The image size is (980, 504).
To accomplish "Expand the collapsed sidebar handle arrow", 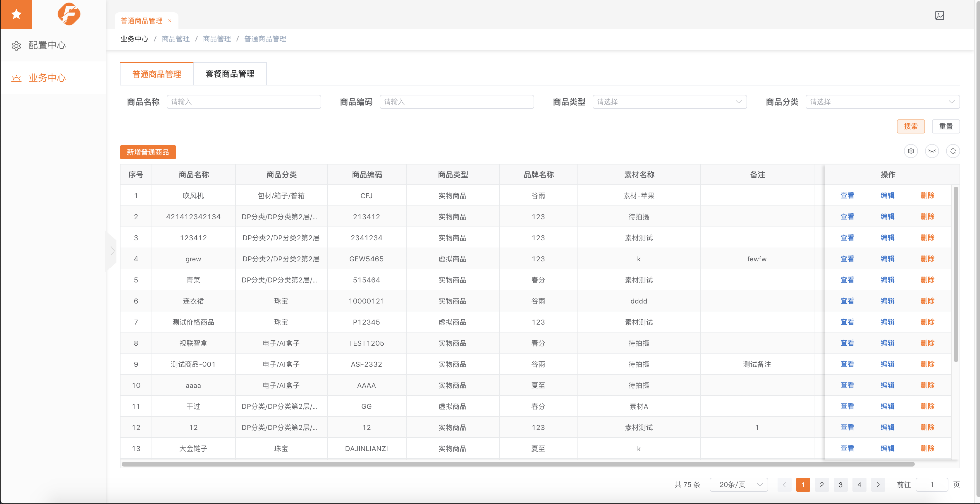I will click(112, 251).
